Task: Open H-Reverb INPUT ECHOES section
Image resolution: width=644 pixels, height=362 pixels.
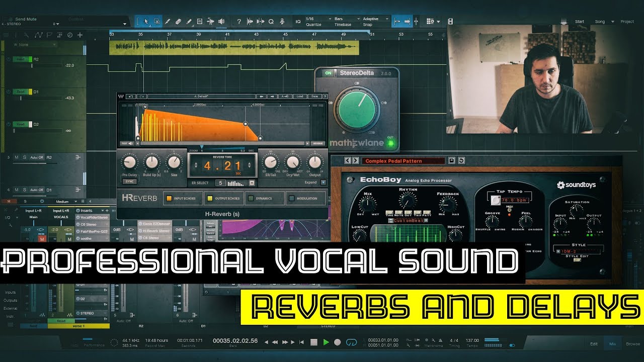Action: [183, 198]
